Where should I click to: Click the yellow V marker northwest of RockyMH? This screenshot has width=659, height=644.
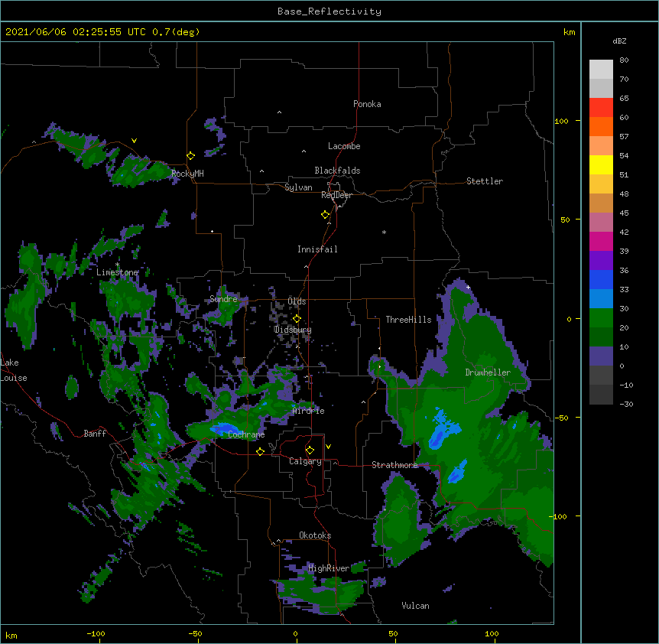click(x=134, y=141)
